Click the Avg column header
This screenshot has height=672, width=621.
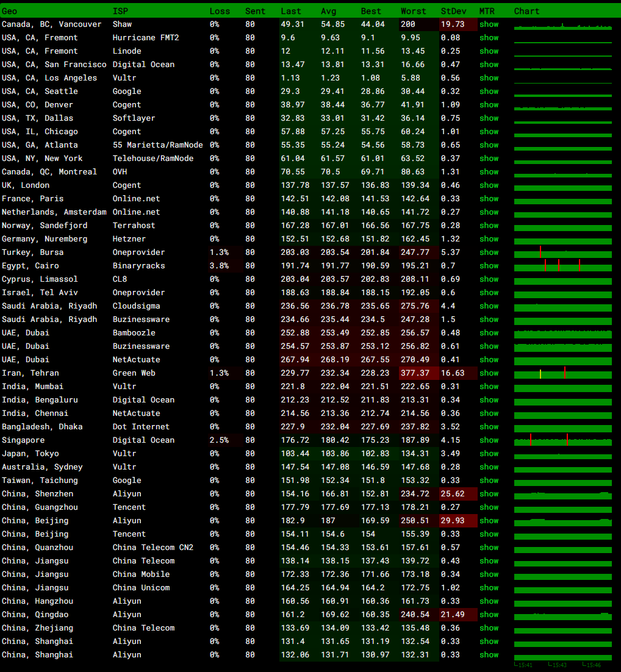click(328, 11)
